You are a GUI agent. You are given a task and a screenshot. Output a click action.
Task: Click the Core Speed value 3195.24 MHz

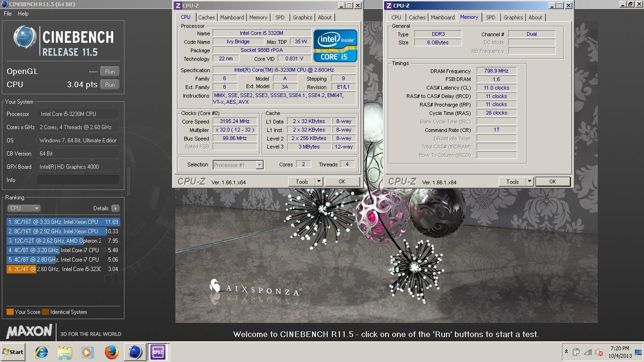click(x=235, y=122)
